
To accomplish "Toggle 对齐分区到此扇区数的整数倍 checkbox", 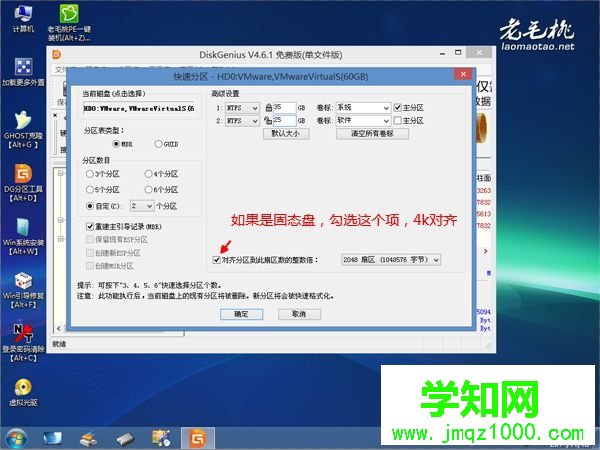I will click(217, 260).
